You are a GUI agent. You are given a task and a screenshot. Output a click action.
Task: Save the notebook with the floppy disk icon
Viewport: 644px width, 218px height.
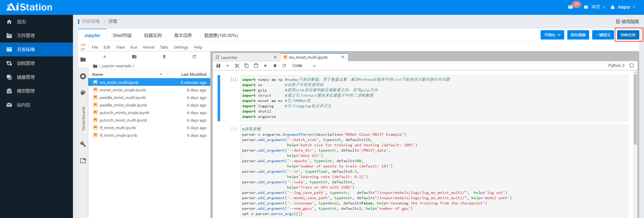218,66
